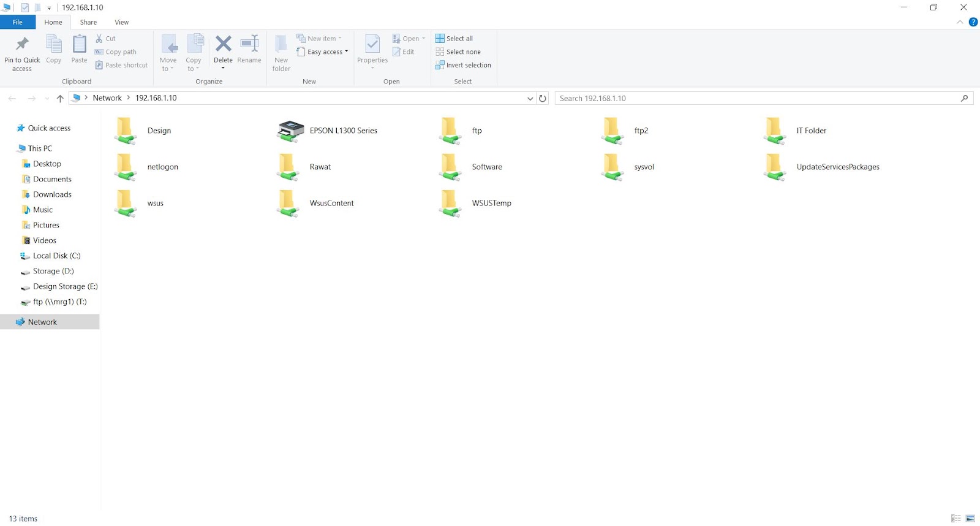Open the address bar history dropdown
This screenshot has height=526, width=980.
tap(530, 98)
